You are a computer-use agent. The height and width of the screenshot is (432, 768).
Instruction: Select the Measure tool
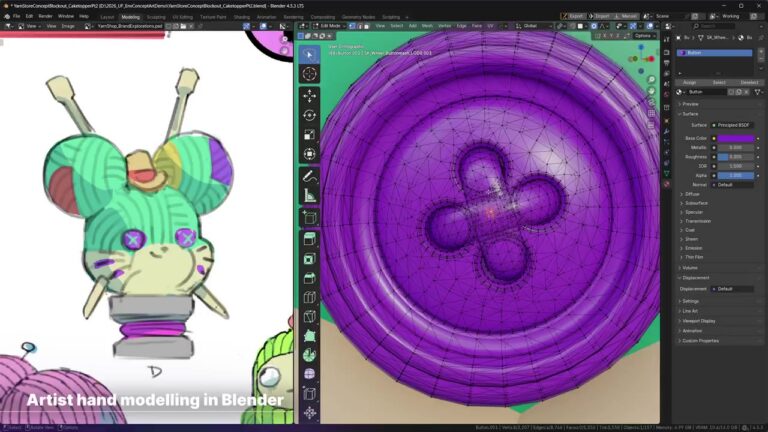pyautogui.click(x=309, y=196)
